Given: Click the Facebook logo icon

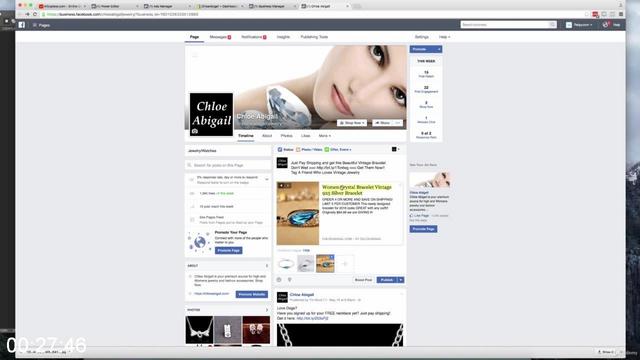Looking at the screenshot, I should click(x=22, y=25).
